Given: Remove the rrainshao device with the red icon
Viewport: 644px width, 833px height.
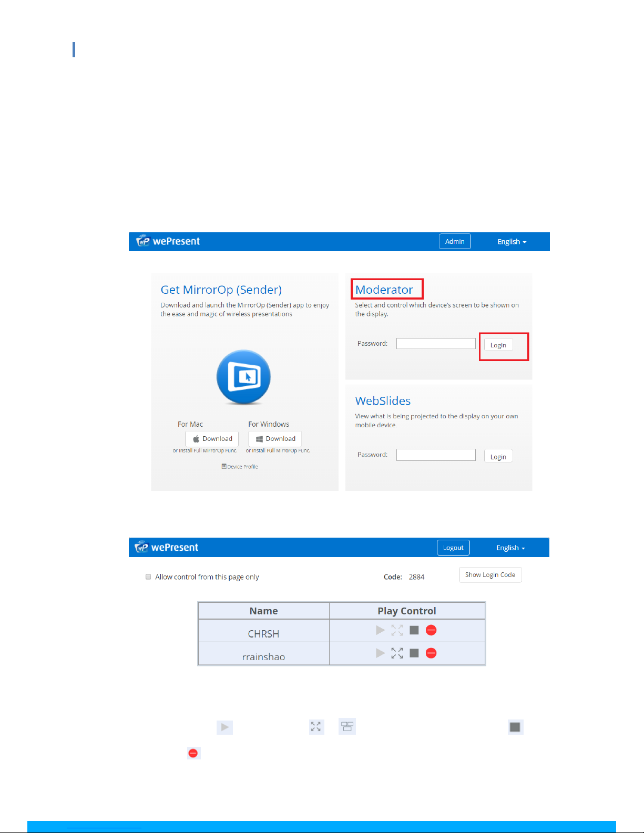Looking at the screenshot, I should click(x=431, y=653).
